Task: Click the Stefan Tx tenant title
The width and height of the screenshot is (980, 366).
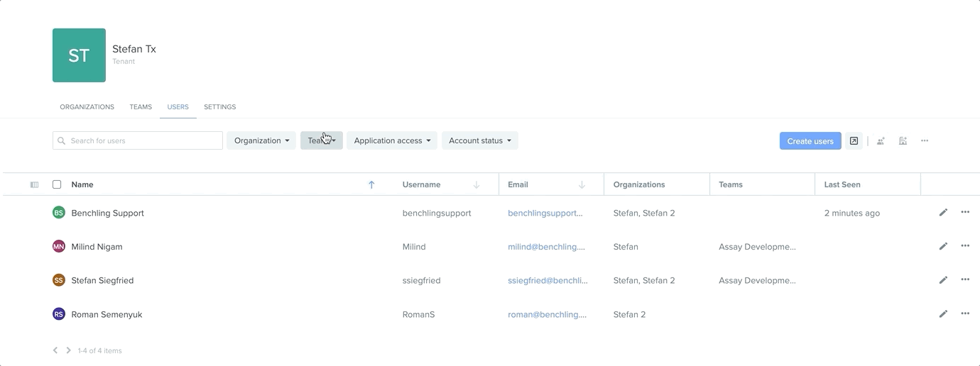Action: (x=134, y=49)
